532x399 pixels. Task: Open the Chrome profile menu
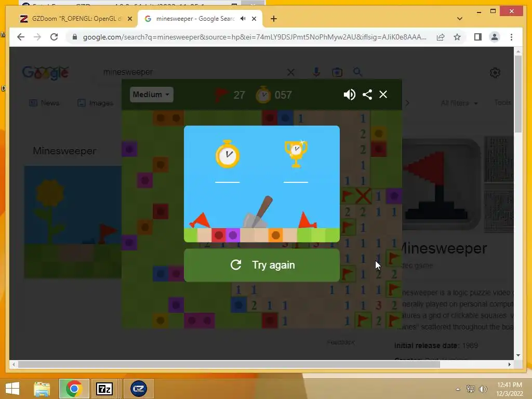click(495, 37)
